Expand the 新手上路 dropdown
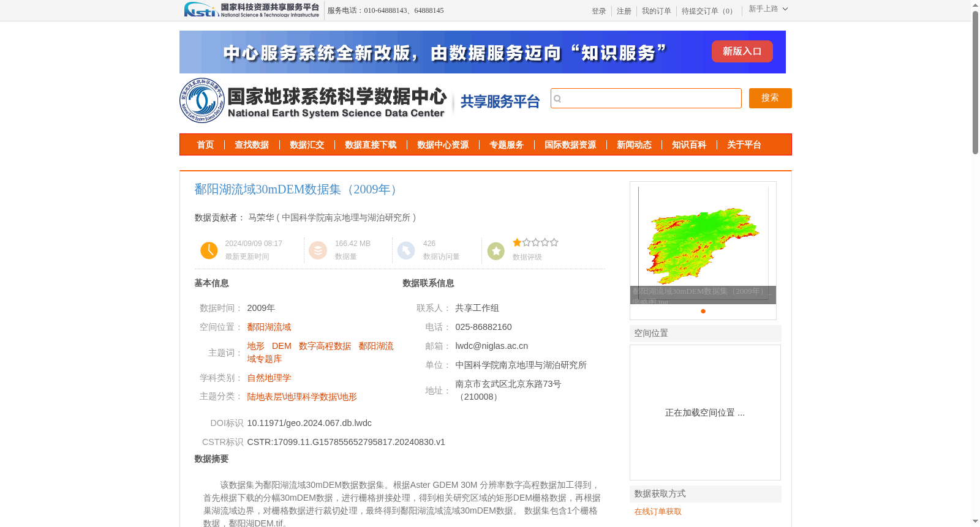The image size is (980, 527). point(768,9)
